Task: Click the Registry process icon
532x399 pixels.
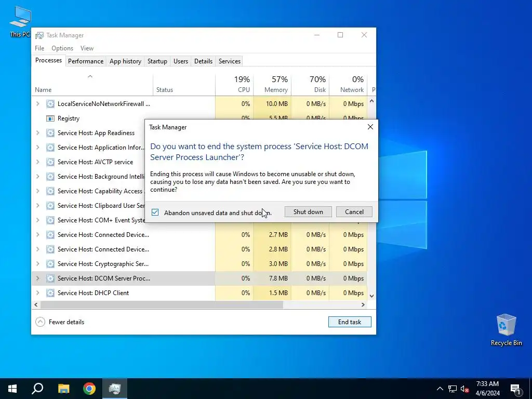Action: click(x=50, y=118)
